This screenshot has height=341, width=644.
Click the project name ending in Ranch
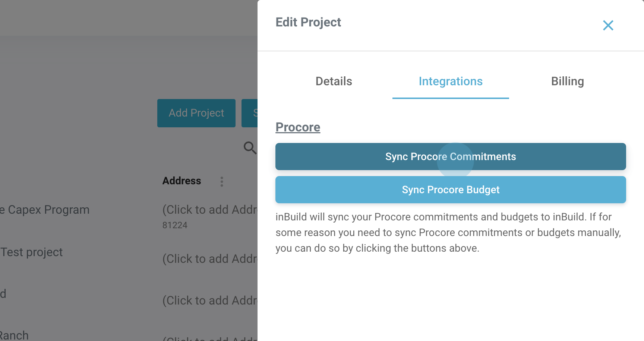click(14, 335)
